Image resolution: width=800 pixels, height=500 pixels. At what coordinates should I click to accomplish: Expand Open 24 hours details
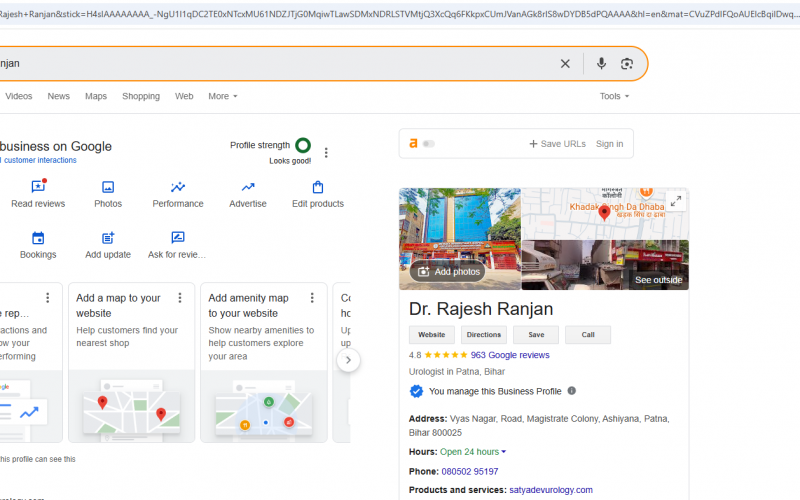point(472,452)
